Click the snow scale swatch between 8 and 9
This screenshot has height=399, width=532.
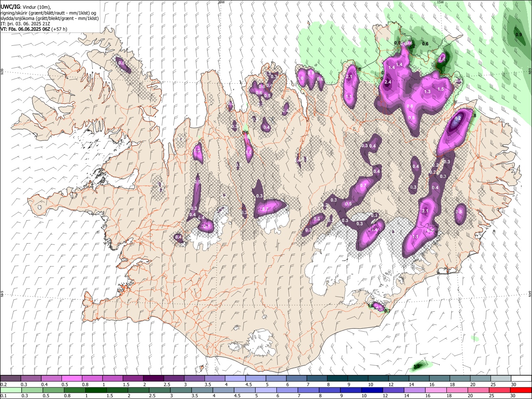pyautogui.click(x=337, y=379)
